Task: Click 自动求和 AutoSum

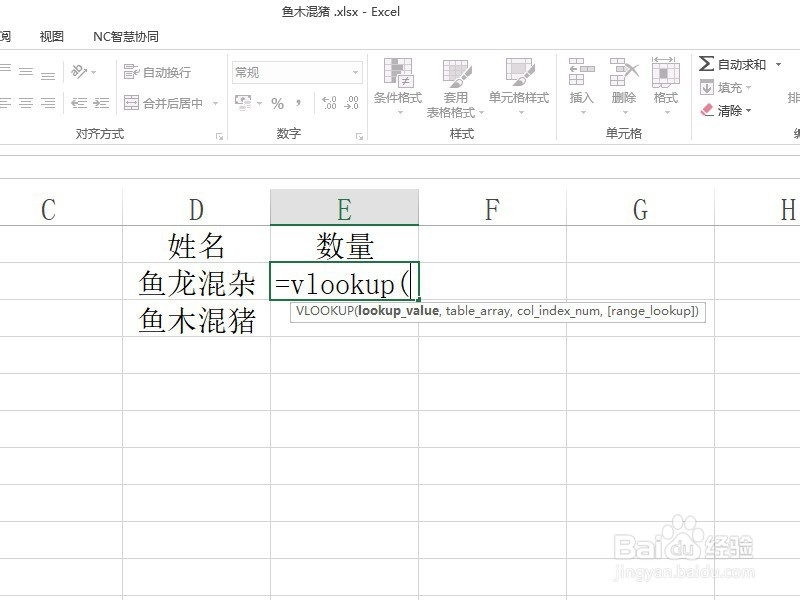Action: (733, 64)
